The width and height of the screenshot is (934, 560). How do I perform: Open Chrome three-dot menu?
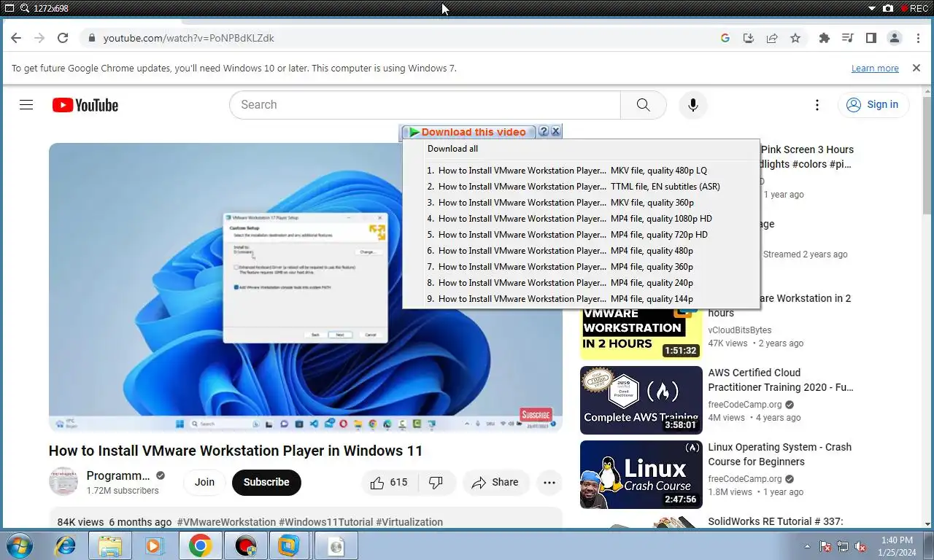coord(918,38)
